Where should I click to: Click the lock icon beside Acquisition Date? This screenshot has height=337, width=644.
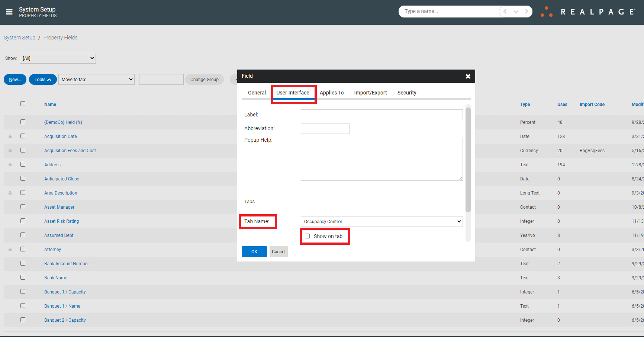(x=10, y=136)
